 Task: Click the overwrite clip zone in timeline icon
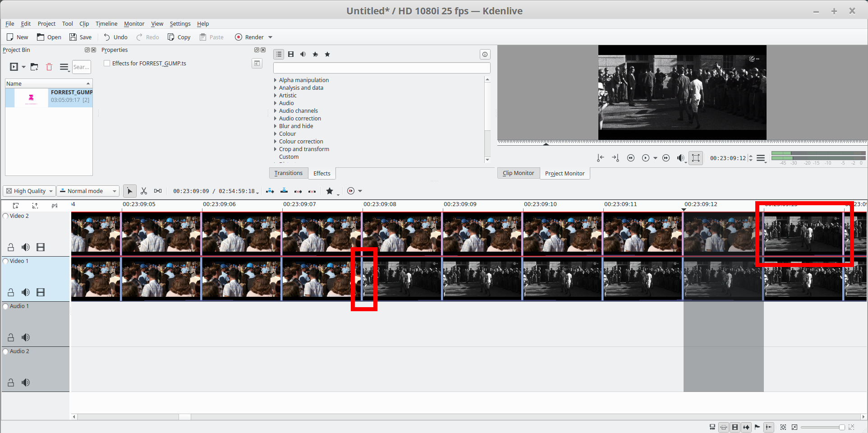[x=284, y=191]
